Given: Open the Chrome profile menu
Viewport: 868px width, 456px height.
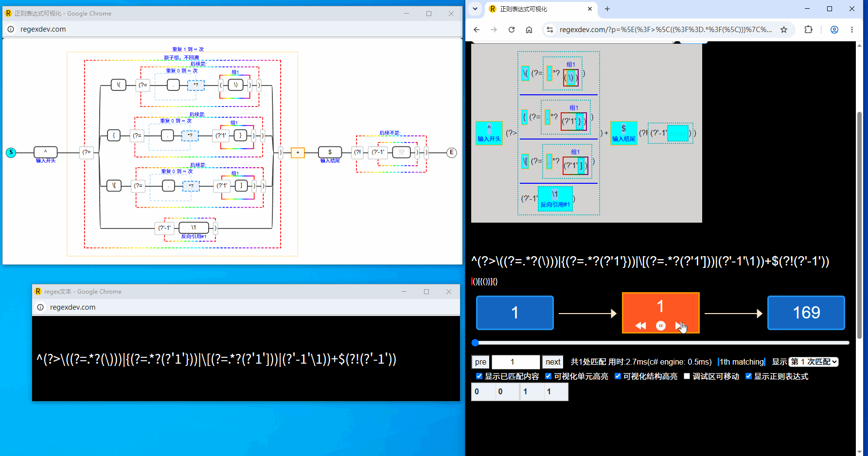Looking at the screenshot, I should pyautogui.click(x=834, y=30).
